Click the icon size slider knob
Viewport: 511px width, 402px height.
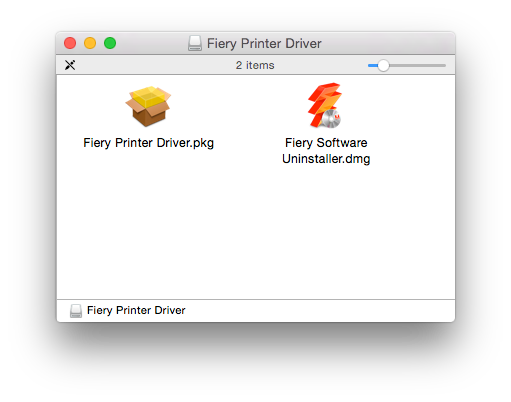383,65
